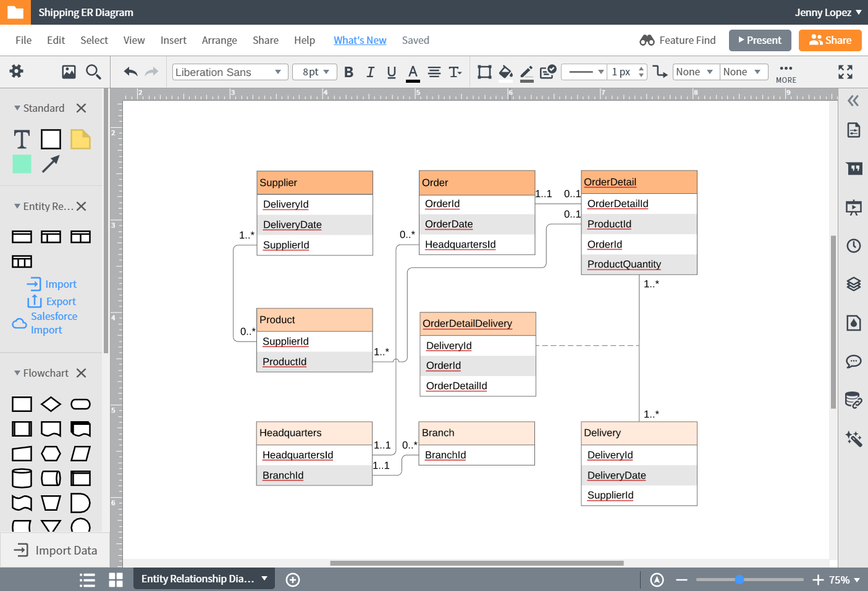Open the page settings panel icon
The image size is (868, 591).
[x=853, y=130]
